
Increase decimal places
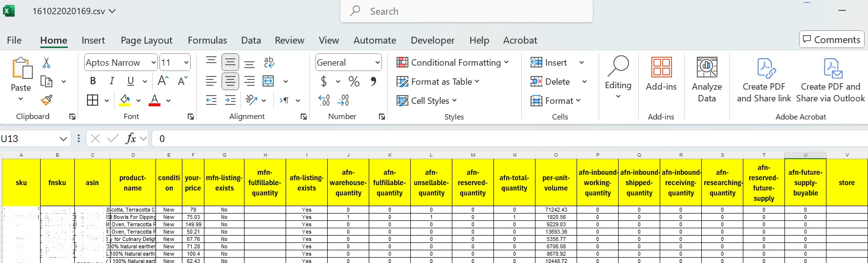coord(324,100)
